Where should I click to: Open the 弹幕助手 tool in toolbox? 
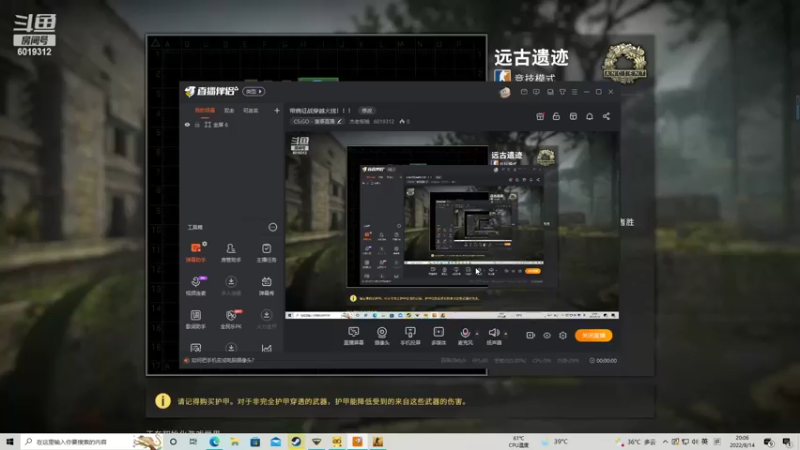coord(195,253)
